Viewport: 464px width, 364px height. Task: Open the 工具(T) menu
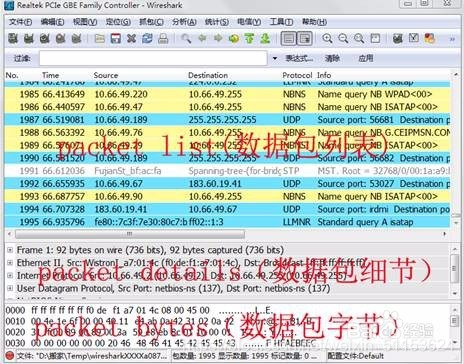pos(281,22)
